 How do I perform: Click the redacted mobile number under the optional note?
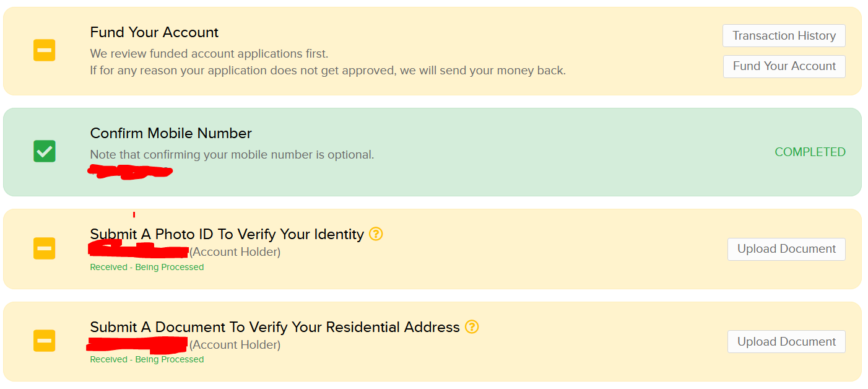coord(130,172)
